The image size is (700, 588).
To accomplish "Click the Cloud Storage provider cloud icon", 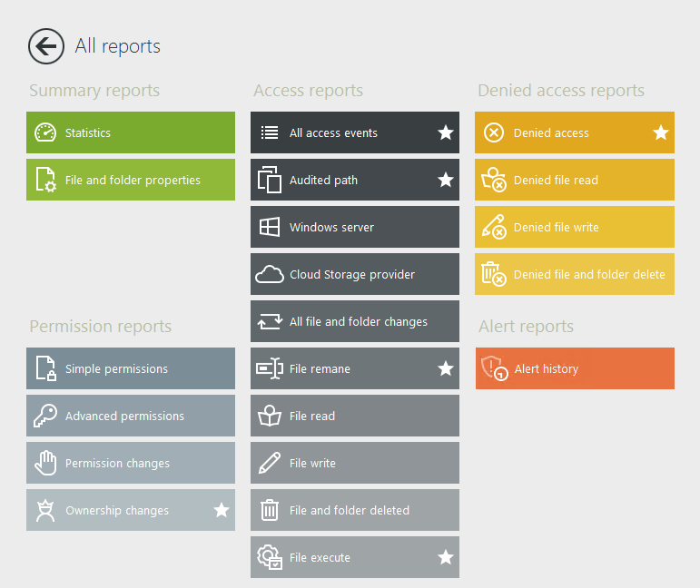I will [270, 274].
